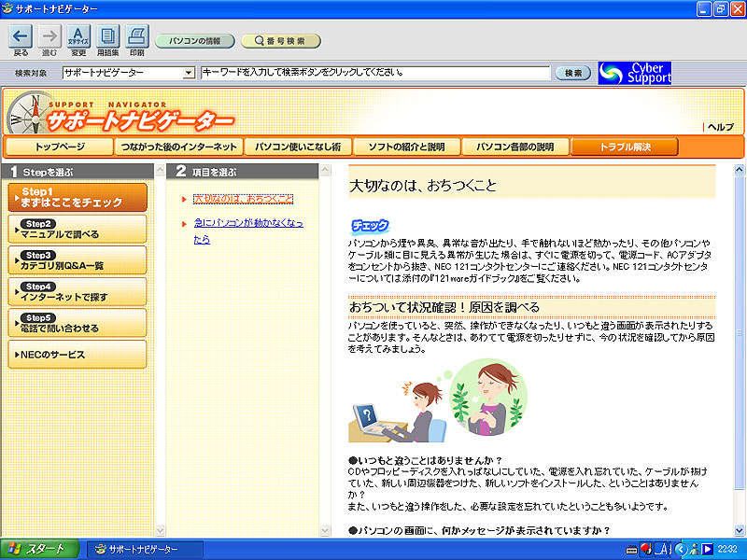Select the パソコン各部の説明 tab
747x560 pixels.
[514, 147]
